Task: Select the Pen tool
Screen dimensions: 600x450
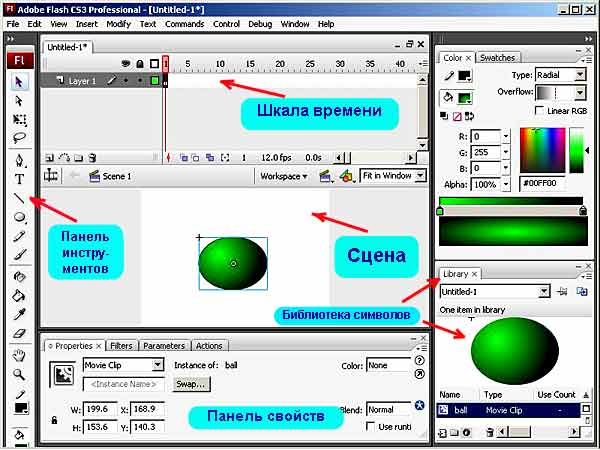Action: click(x=19, y=160)
